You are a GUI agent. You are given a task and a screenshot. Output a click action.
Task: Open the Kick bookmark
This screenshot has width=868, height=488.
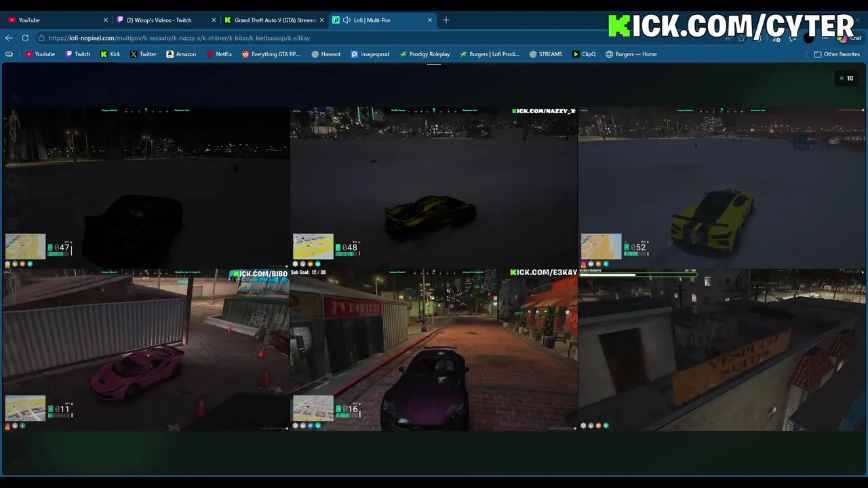[x=111, y=54]
